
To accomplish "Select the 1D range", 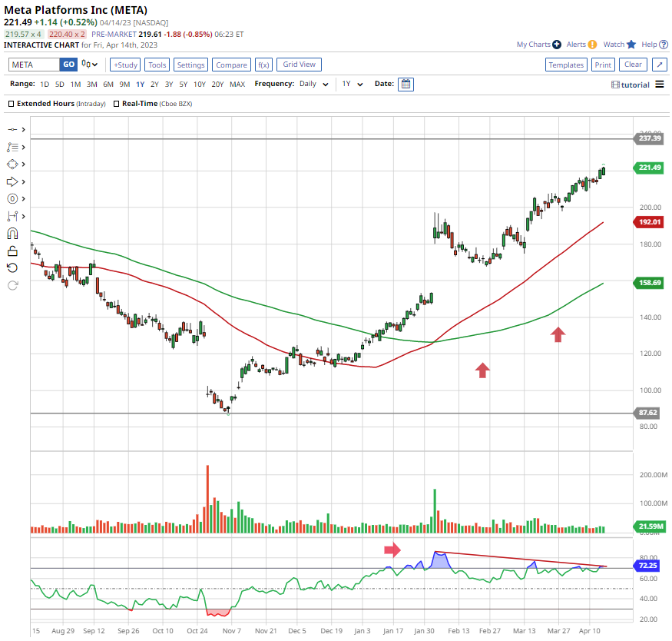I will (x=44, y=85).
